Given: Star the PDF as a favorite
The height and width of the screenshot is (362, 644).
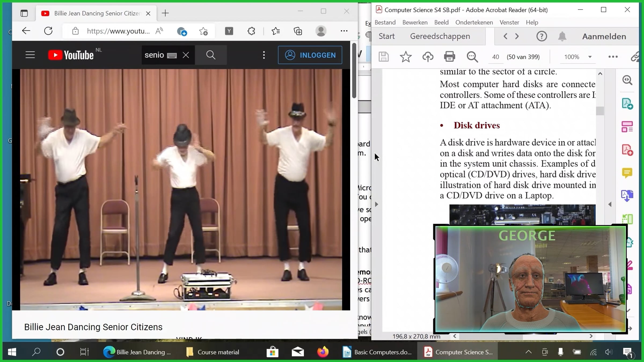Looking at the screenshot, I should [x=405, y=57].
